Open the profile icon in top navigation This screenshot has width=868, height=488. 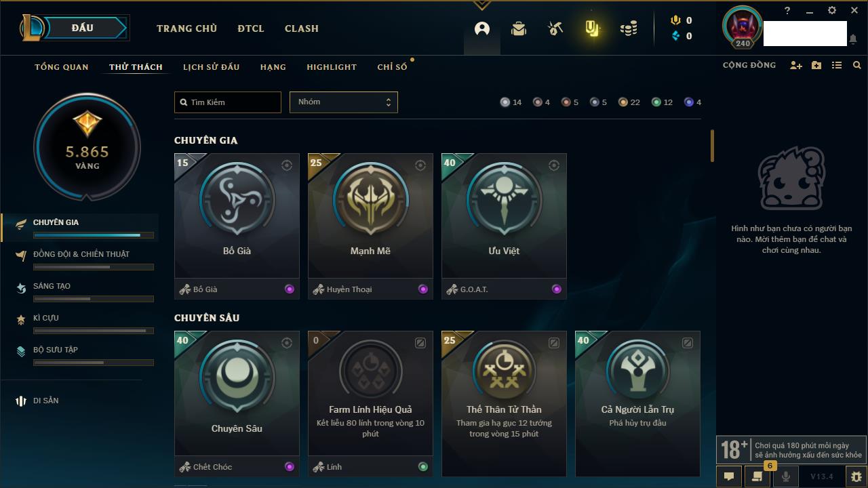(x=482, y=29)
